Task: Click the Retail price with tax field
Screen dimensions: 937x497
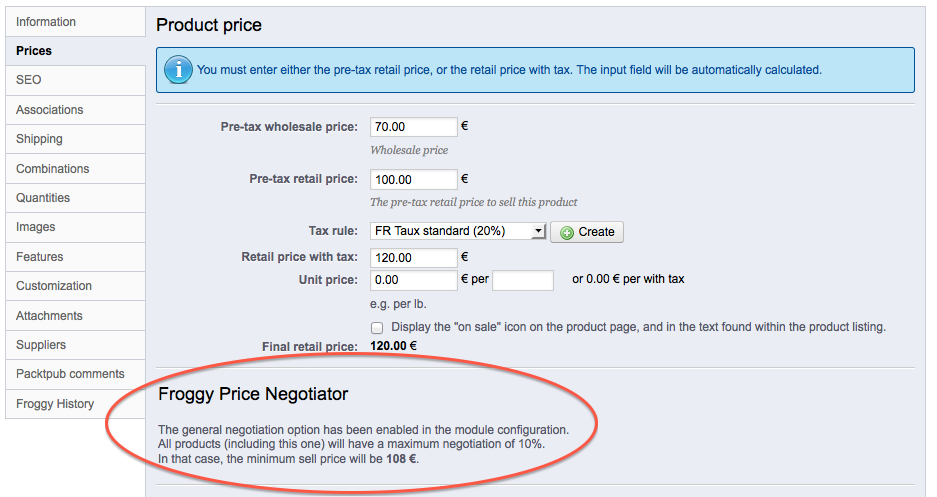Action: [414, 257]
